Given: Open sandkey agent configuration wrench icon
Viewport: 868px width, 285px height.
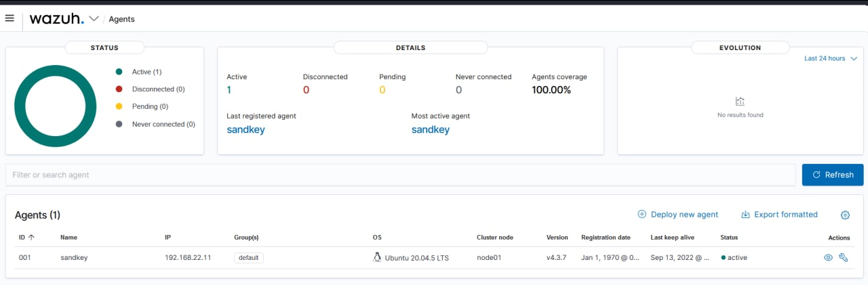Looking at the screenshot, I should pos(844,258).
